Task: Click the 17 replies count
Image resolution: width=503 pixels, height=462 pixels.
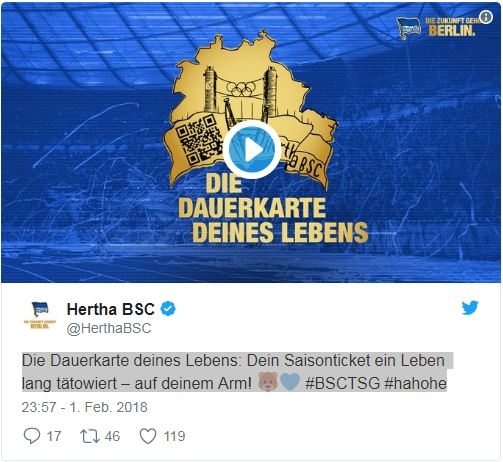Action: click(54, 436)
